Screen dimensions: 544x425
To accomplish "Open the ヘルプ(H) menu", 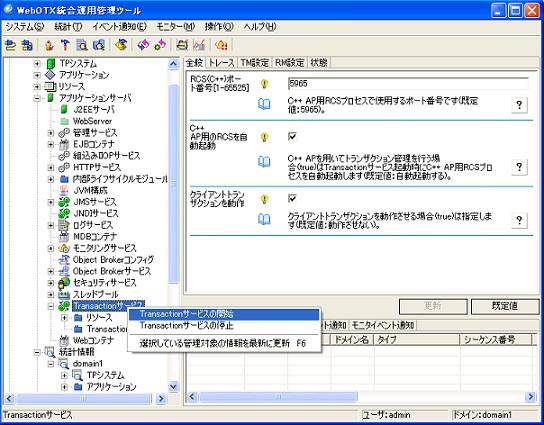I will coord(259,27).
